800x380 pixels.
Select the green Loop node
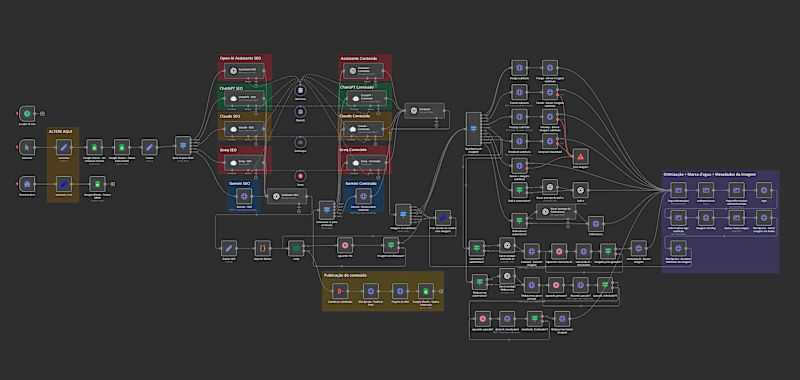(295, 248)
